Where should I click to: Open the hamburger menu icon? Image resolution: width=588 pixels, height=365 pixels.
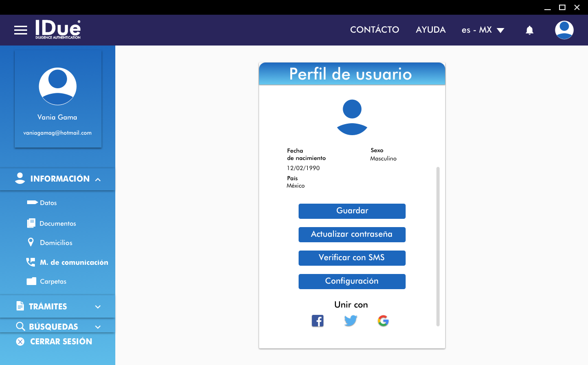(x=21, y=30)
